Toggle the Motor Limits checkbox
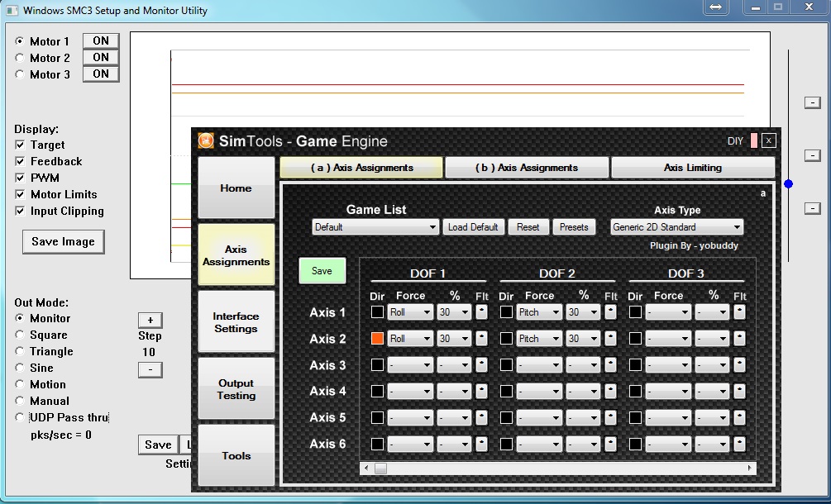This screenshot has width=831, height=504. tap(20, 194)
